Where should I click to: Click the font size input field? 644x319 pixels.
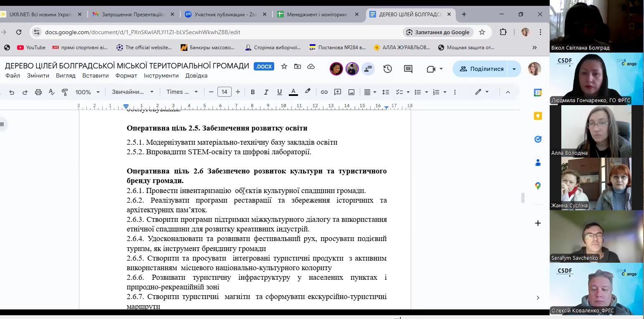225,92
